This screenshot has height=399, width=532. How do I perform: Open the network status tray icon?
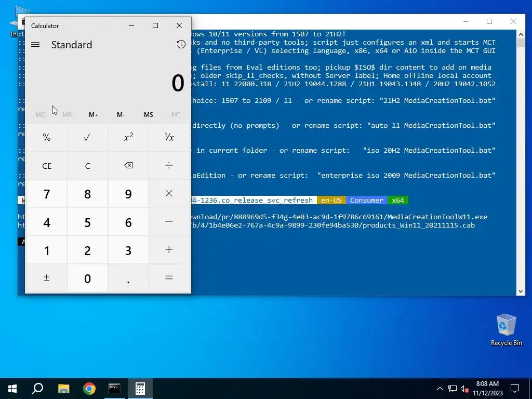pos(453,389)
